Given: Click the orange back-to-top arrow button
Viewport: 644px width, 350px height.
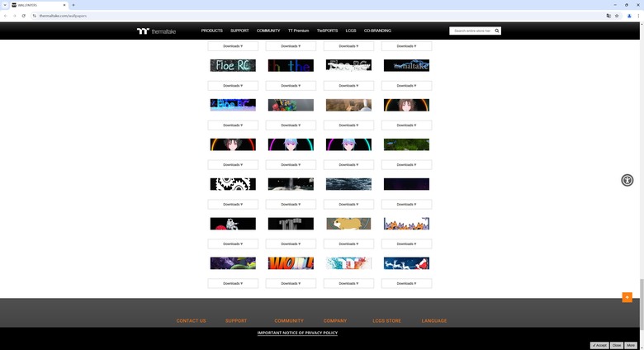Looking at the screenshot, I should (627, 297).
